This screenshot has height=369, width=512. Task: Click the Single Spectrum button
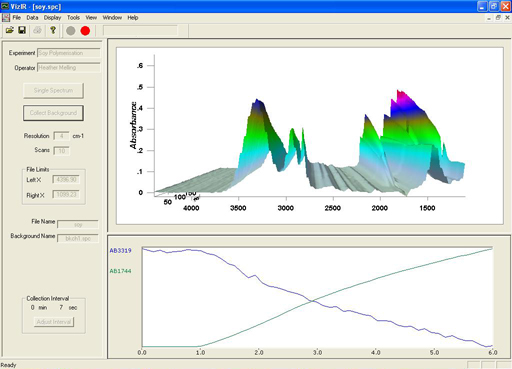pos(53,90)
